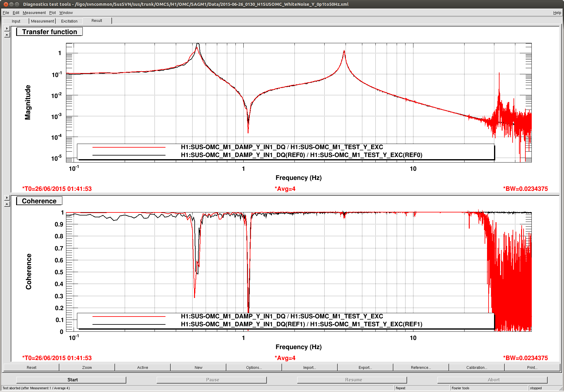This screenshot has height=392, width=564.
Task: Open the Edit menu
Action: point(16,12)
